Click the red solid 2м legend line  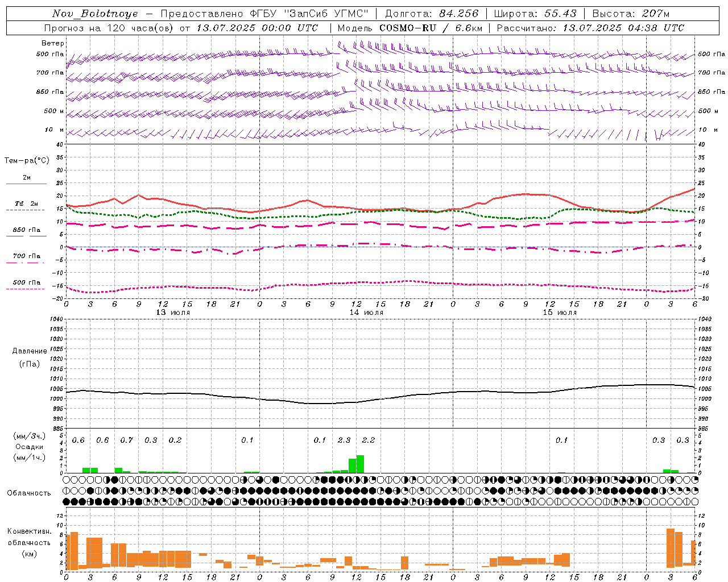coord(26,184)
